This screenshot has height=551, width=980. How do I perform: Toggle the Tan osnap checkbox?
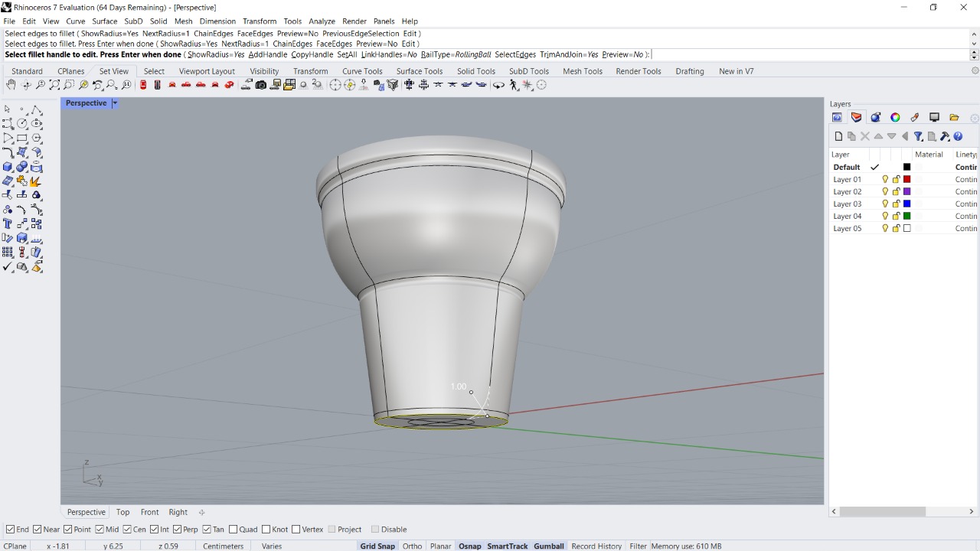pyautogui.click(x=207, y=530)
